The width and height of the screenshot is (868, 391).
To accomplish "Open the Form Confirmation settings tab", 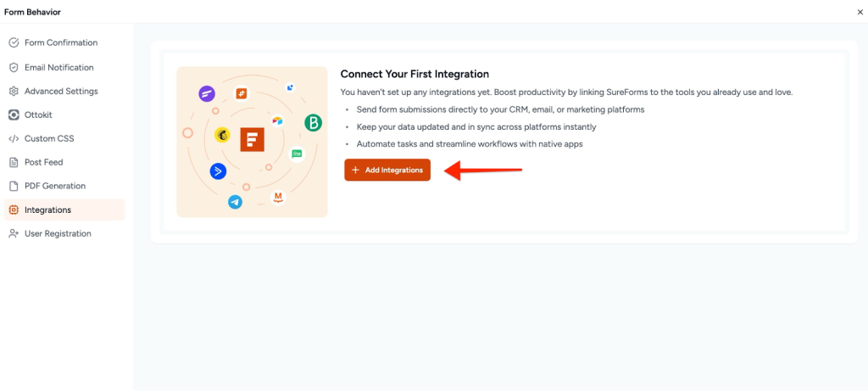I will pos(60,42).
